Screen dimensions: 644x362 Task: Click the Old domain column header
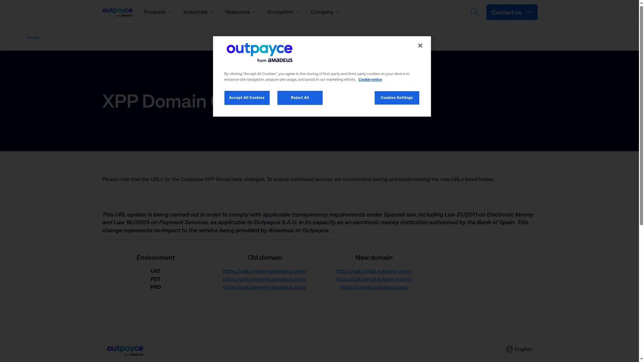pos(265,258)
